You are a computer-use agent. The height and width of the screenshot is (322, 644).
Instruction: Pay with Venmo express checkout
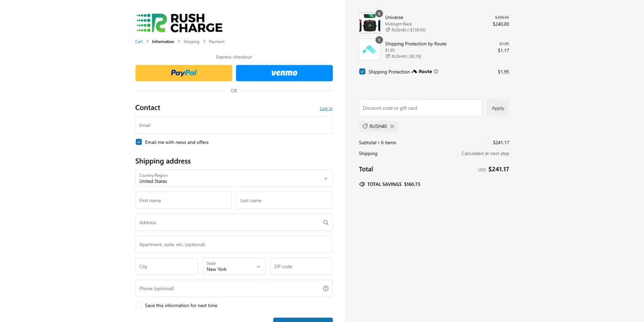[284, 73]
